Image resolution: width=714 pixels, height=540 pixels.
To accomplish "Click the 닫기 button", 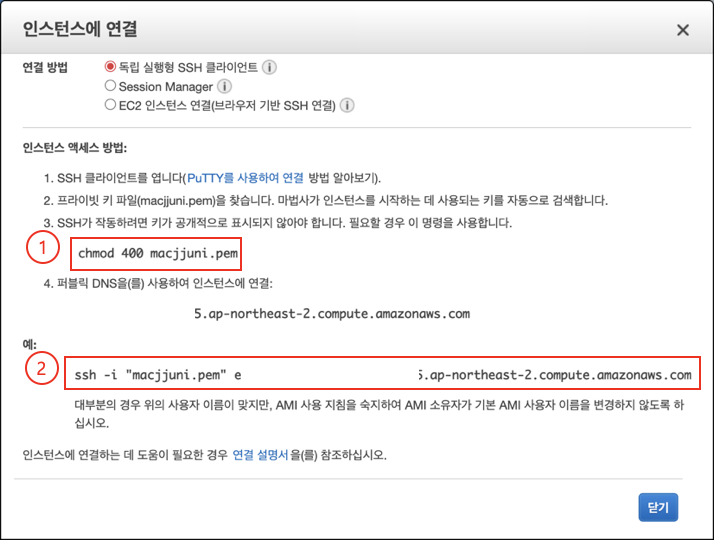I will pyautogui.click(x=658, y=507).
